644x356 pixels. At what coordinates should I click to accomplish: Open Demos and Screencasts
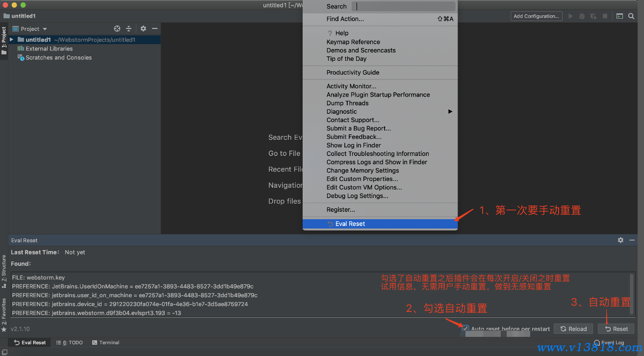[x=380, y=51]
